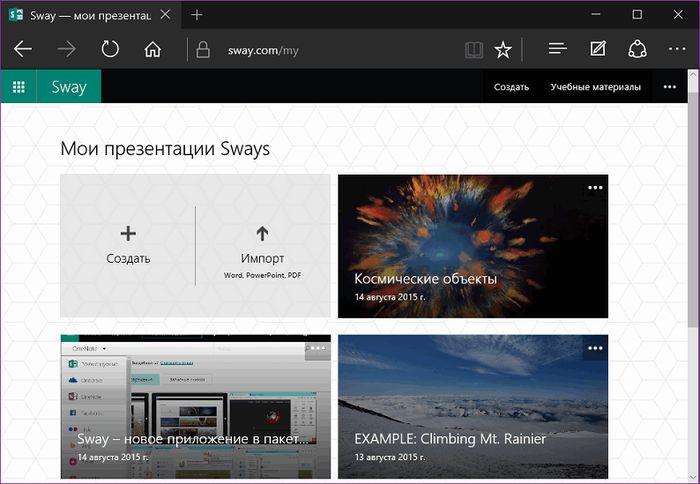Open a new browser tab

pyautogui.click(x=197, y=15)
